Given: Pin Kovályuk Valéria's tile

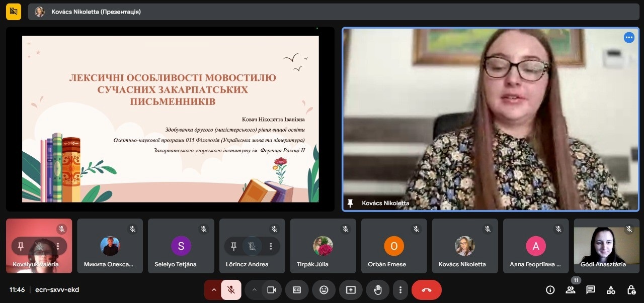Looking at the screenshot, I should 21,246.
